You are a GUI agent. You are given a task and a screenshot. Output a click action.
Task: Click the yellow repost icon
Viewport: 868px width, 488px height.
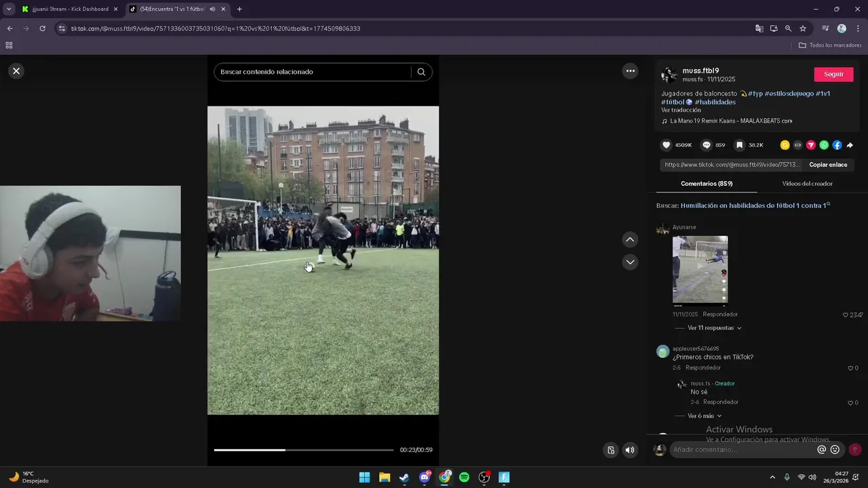[x=785, y=145]
